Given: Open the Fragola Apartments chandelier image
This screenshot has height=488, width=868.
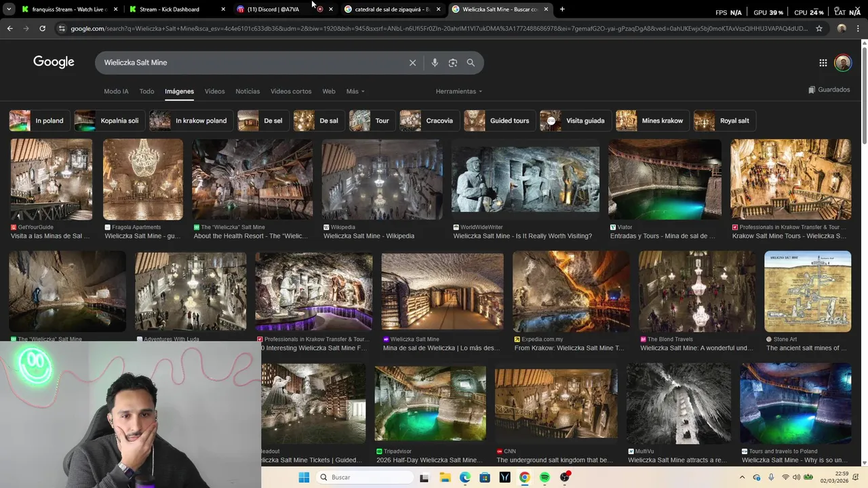Looking at the screenshot, I should tap(143, 179).
